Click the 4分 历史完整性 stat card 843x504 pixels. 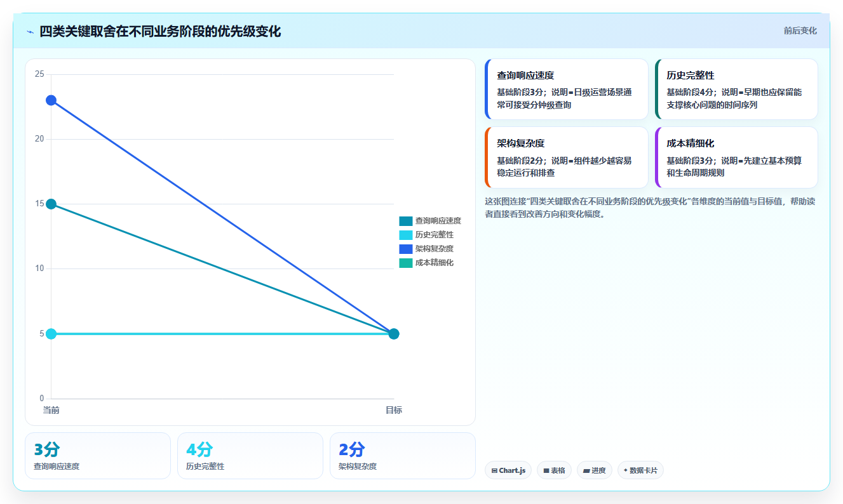pyautogui.click(x=250, y=456)
